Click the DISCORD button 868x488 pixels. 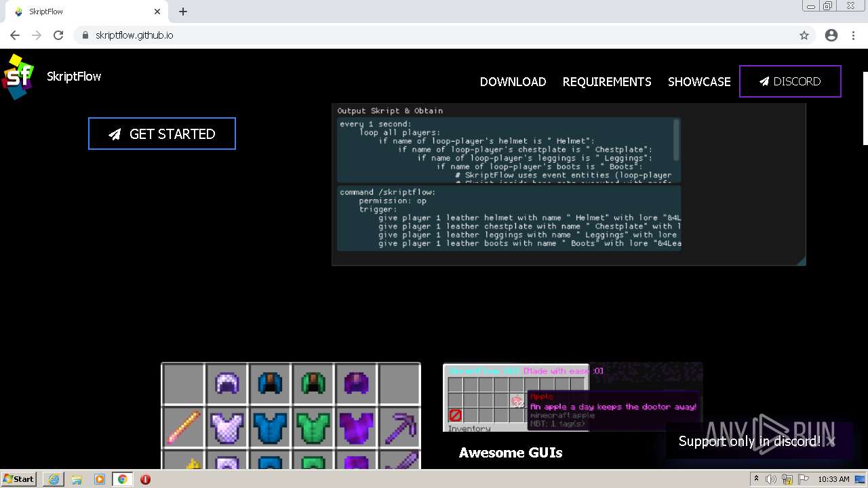tap(790, 81)
